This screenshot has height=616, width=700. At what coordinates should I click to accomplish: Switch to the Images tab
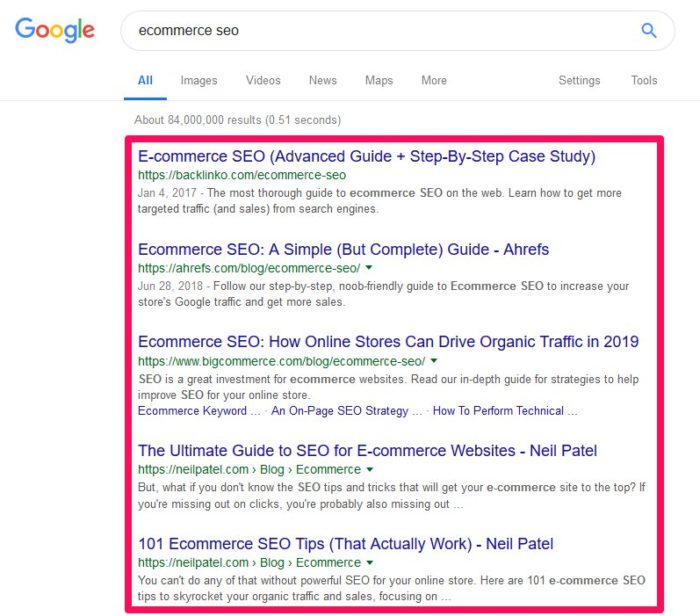[199, 80]
